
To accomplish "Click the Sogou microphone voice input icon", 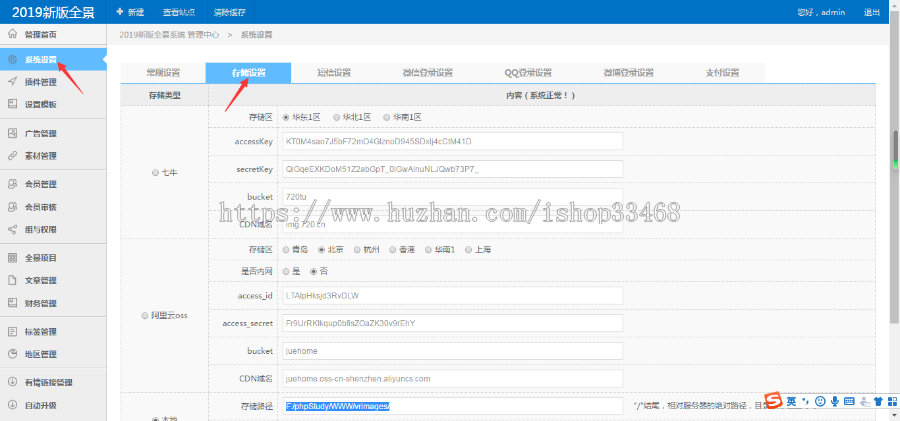I will coord(835,401).
